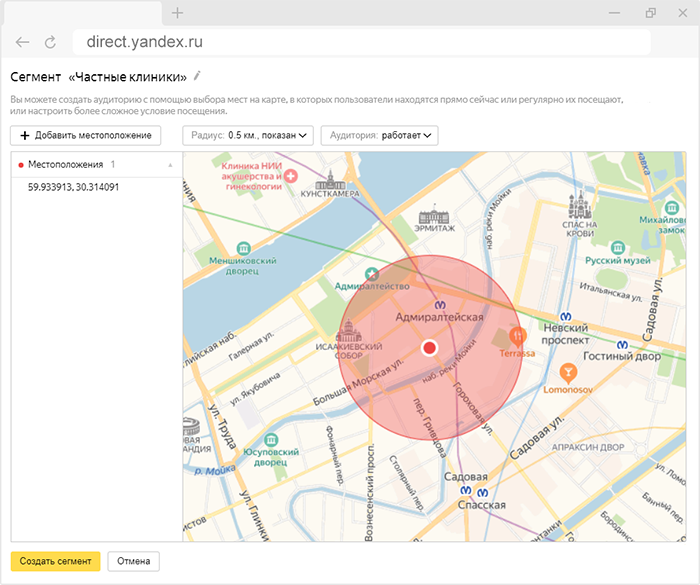Click the Итальянская ул. street label
The image size is (700, 585).
tap(611, 292)
